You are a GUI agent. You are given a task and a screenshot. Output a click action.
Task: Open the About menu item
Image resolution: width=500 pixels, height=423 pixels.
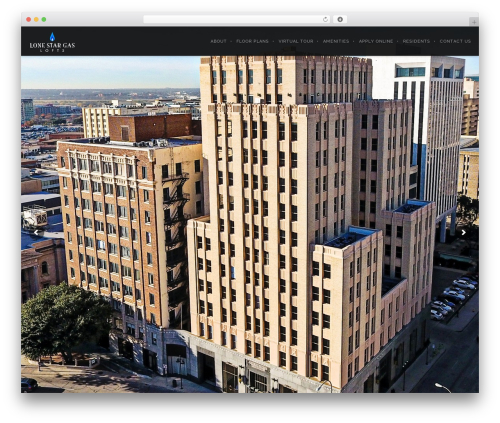(218, 41)
